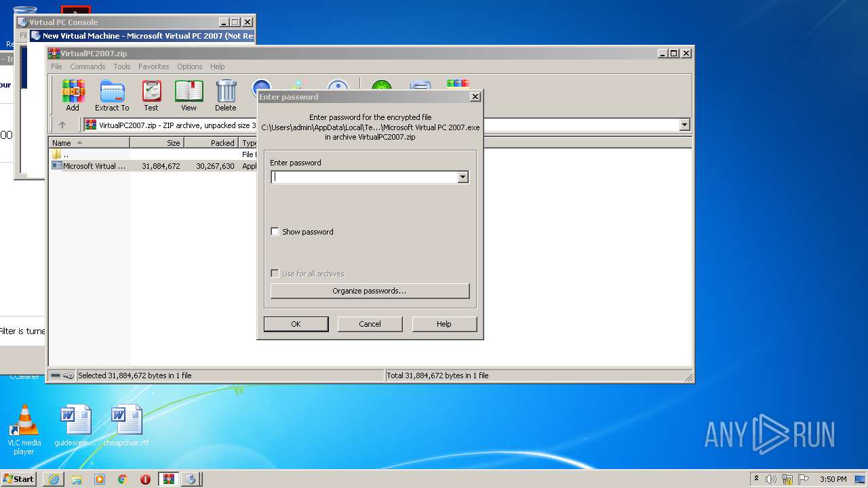This screenshot has width=868, height=488.
Task: Switch to Virtual PC taskbar button
Action: (191, 479)
